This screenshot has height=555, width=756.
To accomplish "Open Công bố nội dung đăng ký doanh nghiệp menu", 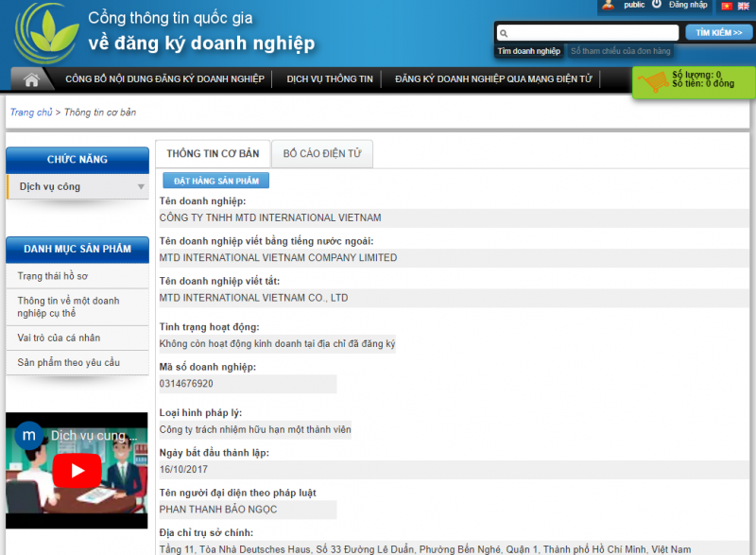I will point(164,79).
